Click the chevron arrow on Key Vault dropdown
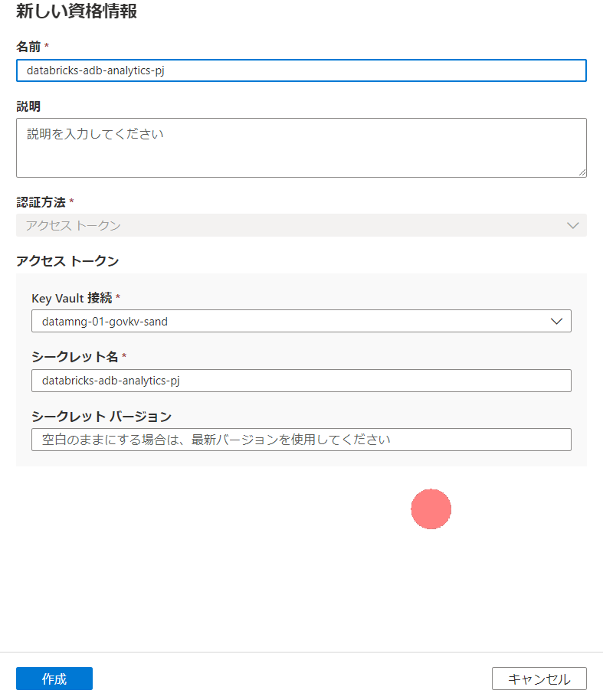603x700 pixels. click(556, 321)
